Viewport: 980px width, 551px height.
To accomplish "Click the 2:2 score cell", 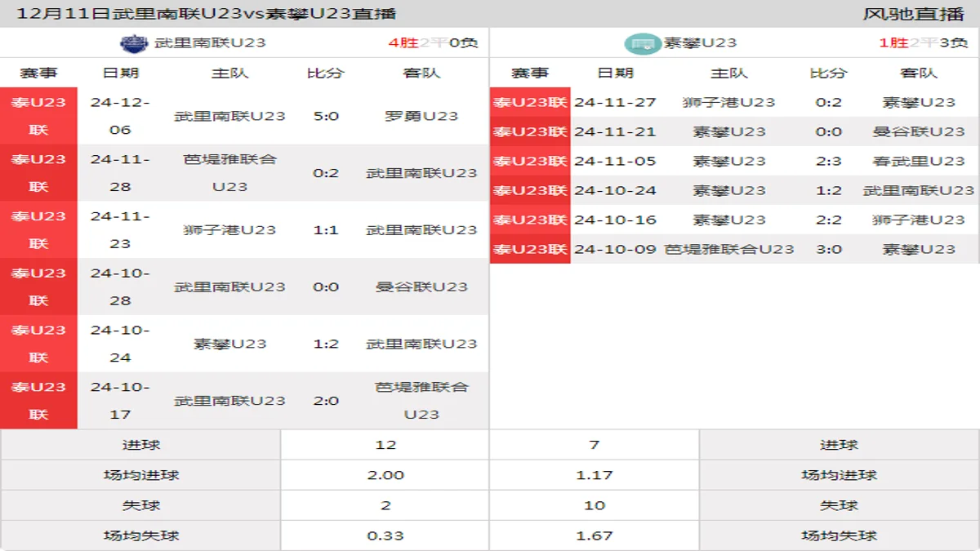I will [x=828, y=220].
